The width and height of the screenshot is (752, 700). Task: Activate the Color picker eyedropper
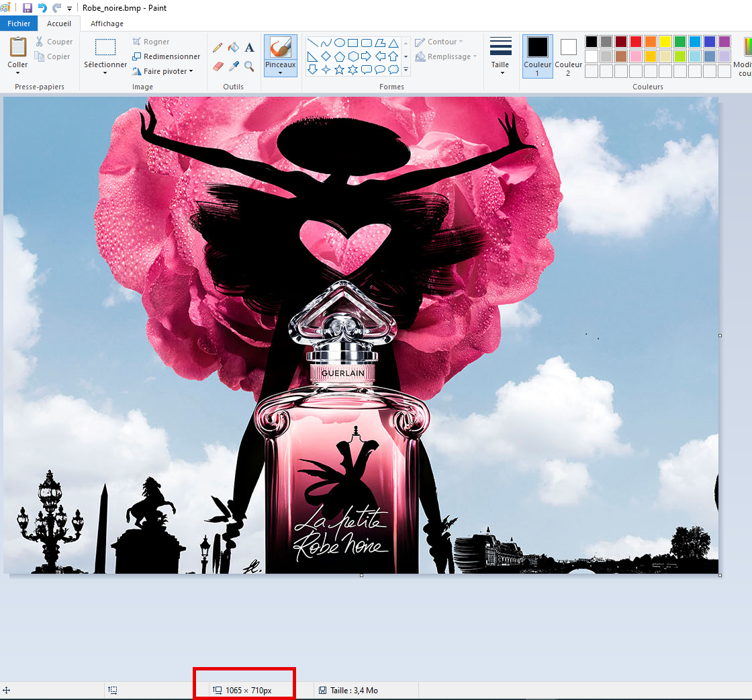(x=234, y=66)
